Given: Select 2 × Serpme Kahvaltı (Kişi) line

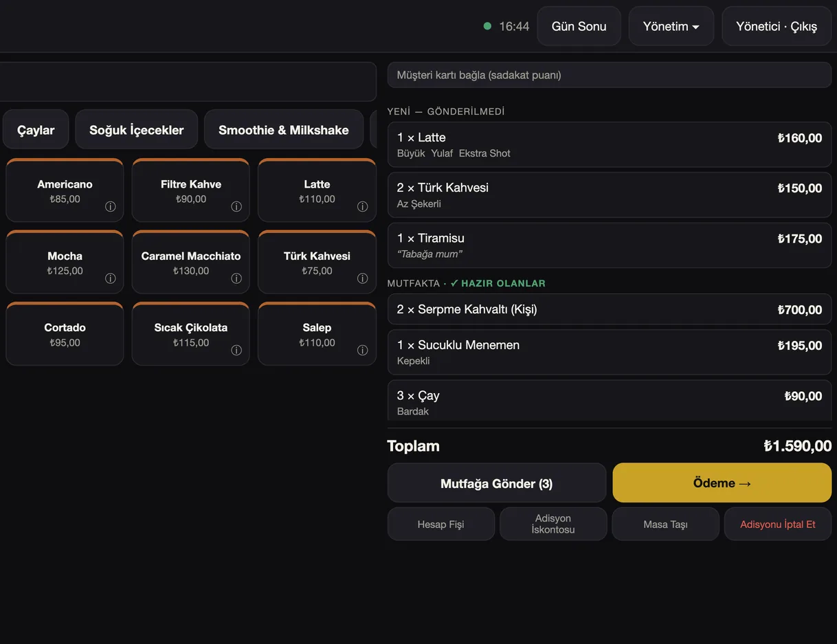Looking at the screenshot, I should point(610,309).
